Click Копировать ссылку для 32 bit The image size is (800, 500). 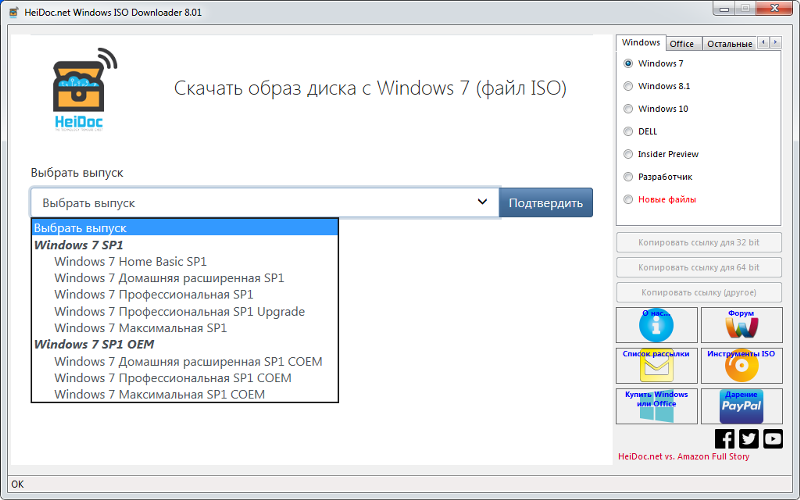pos(698,242)
